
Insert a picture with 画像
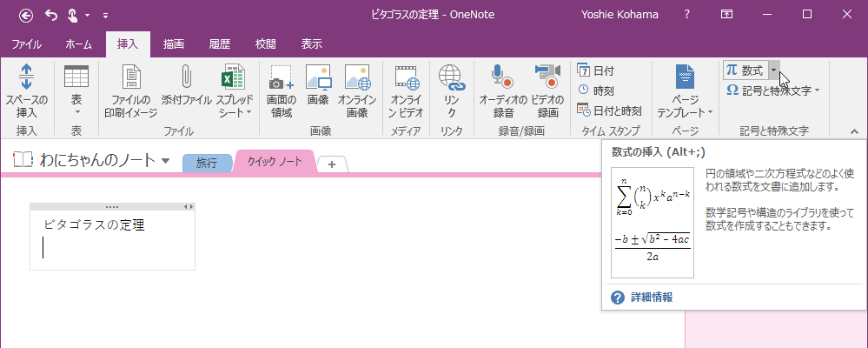(x=318, y=86)
